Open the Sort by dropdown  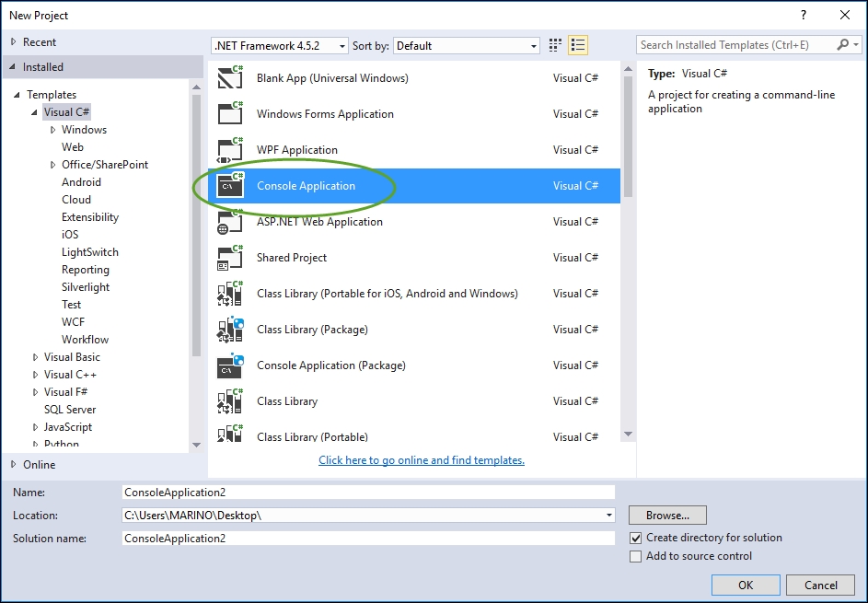(x=466, y=45)
